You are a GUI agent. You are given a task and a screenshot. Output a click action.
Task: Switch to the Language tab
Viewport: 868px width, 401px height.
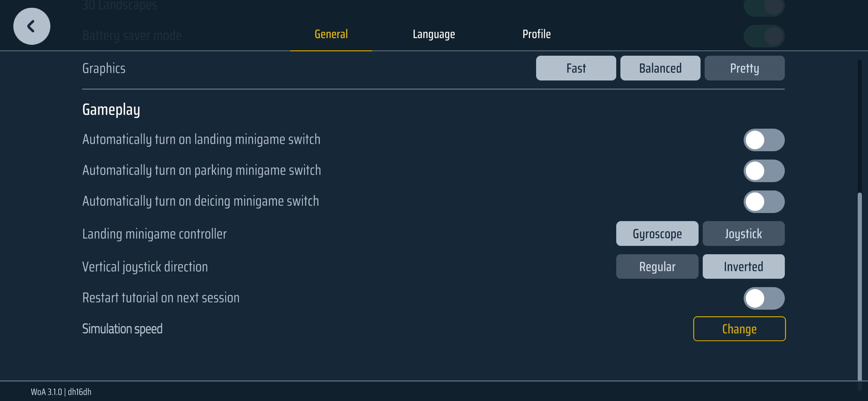pos(434,35)
